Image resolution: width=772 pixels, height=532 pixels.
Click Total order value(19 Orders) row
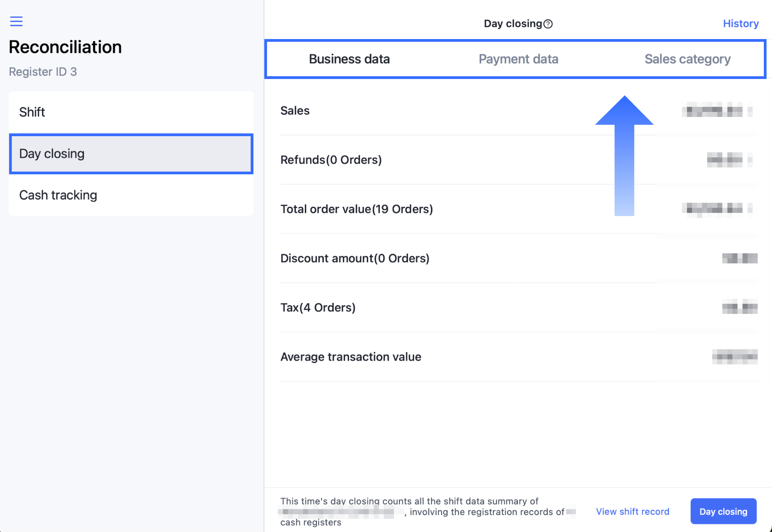[x=519, y=209]
